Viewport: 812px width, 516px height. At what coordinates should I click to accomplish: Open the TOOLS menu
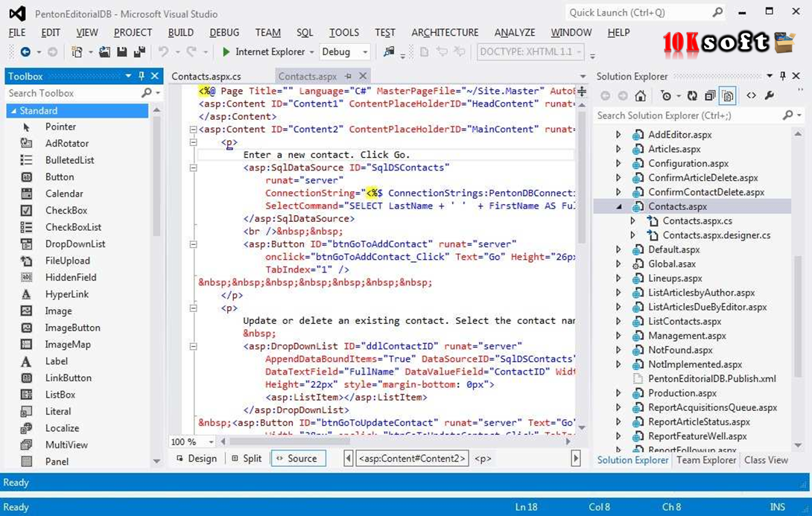344,33
